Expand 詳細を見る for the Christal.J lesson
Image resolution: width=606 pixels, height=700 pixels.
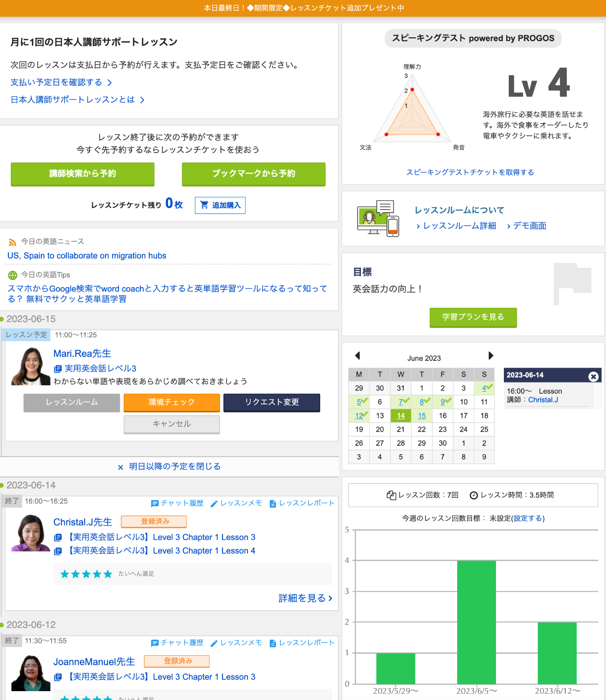[305, 598]
